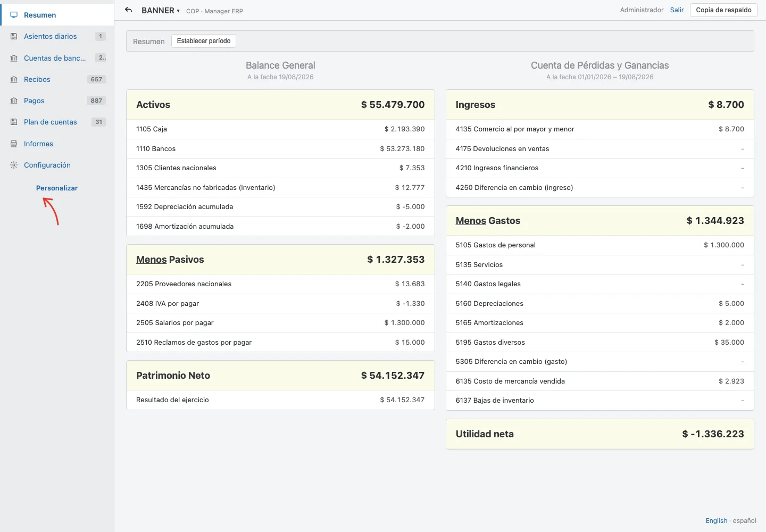The image size is (766, 532).
Task: Select 1435 Mercancías no fabricadas row
Action: click(x=280, y=188)
